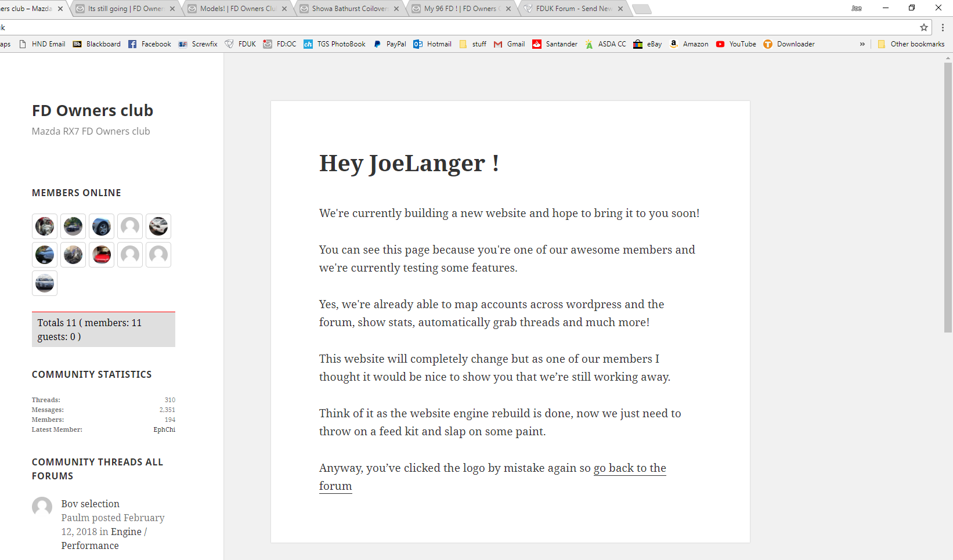
Task: Open the Santander bookmark
Action: (555, 44)
